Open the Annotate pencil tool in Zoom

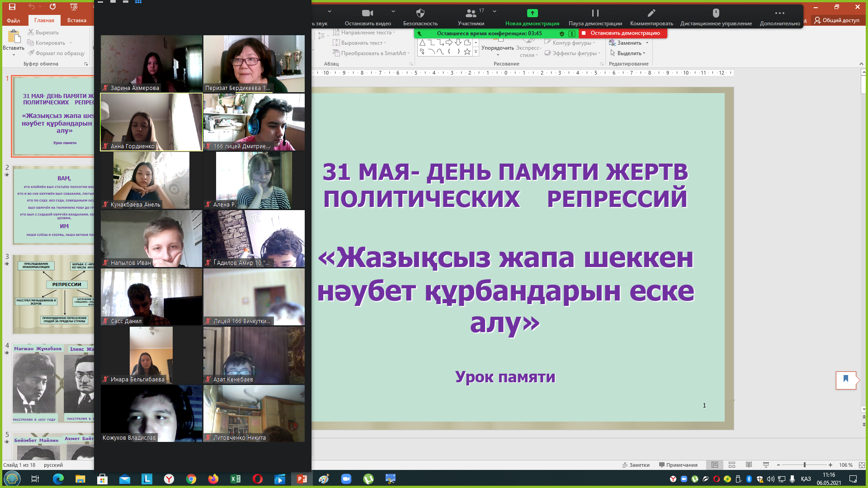click(651, 13)
